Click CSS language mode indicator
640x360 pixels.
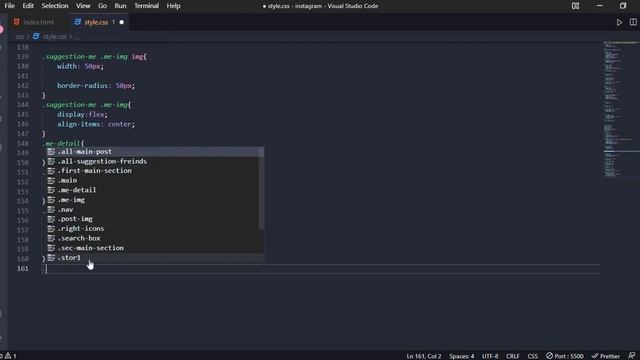click(x=532, y=356)
